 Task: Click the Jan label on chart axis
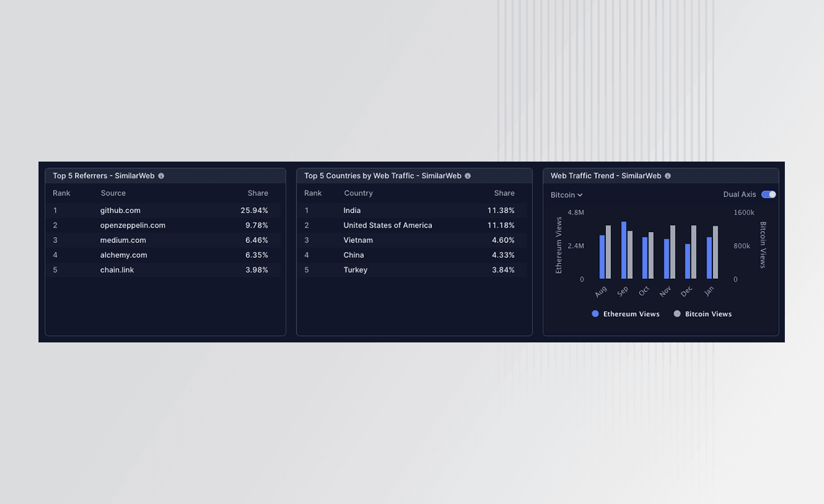coord(708,291)
